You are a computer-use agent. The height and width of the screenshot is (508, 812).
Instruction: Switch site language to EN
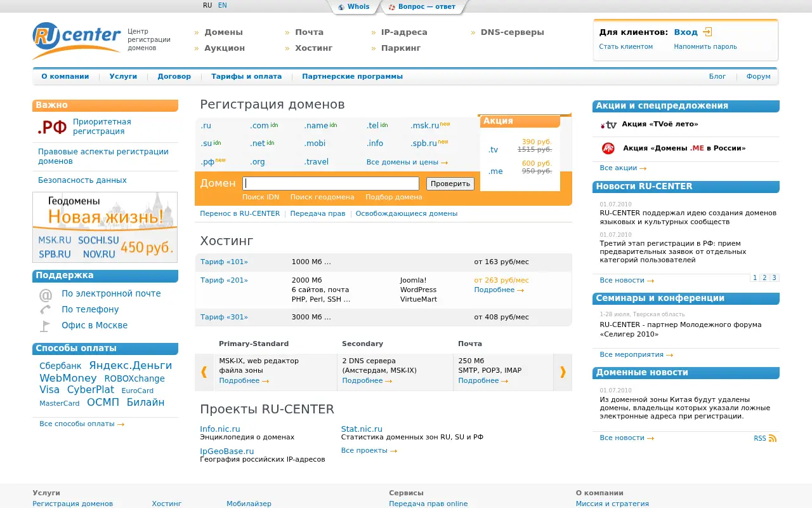pyautogui.click(x=222, y=6)
